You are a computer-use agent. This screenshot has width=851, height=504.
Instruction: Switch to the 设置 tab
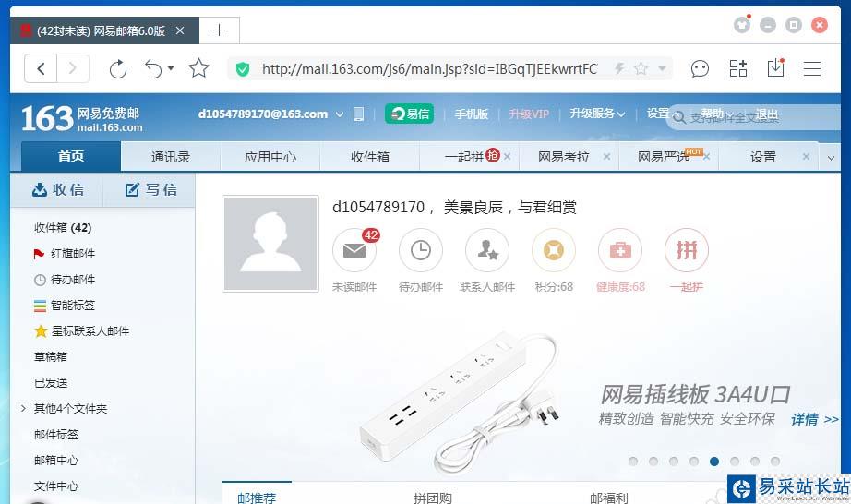pos(763,157)
